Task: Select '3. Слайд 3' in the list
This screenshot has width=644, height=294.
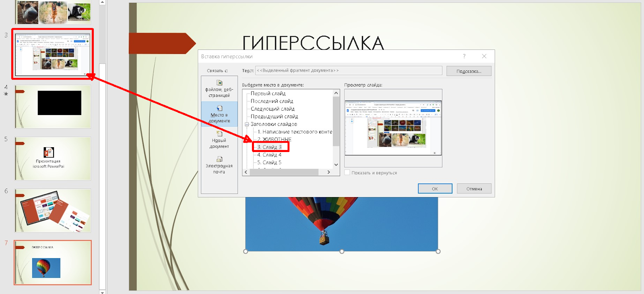Action: tap(270, 147)
